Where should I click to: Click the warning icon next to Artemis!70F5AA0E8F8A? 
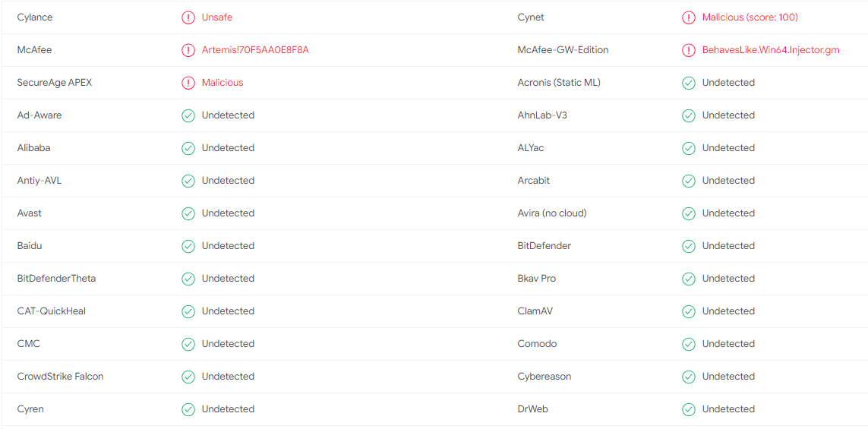(188, 50)
